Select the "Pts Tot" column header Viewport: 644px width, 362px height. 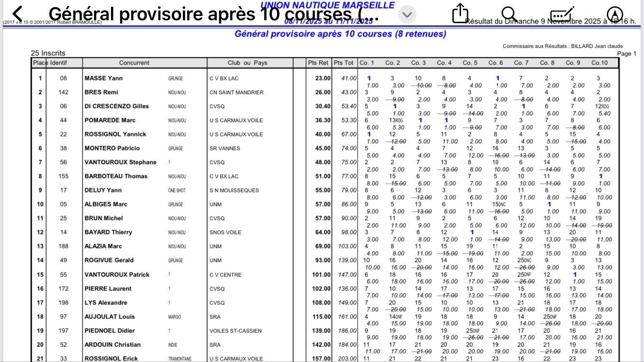tap(344, 63)
